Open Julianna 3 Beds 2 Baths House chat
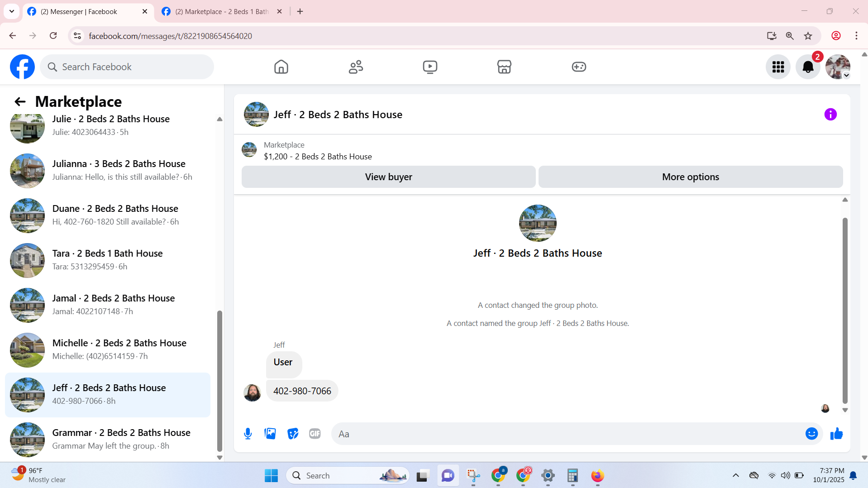Viewport: 868px width, 488px height. pos(108,170)
